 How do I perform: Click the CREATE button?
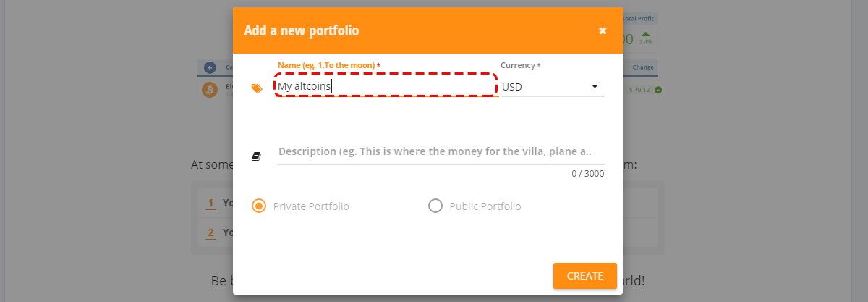[x=585, y=276]
